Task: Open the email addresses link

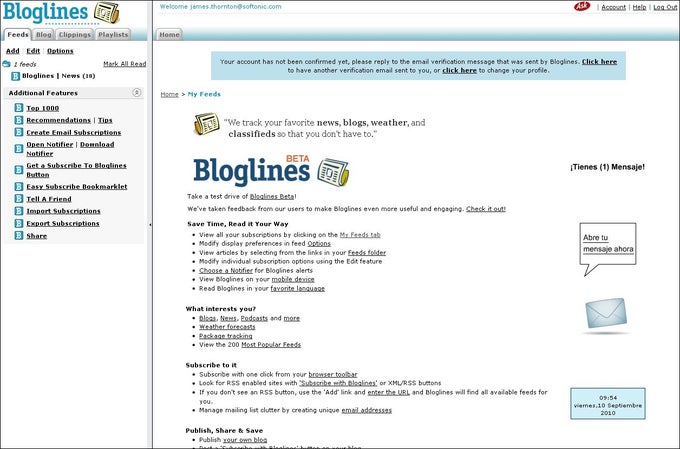Action: coord(366,410)
